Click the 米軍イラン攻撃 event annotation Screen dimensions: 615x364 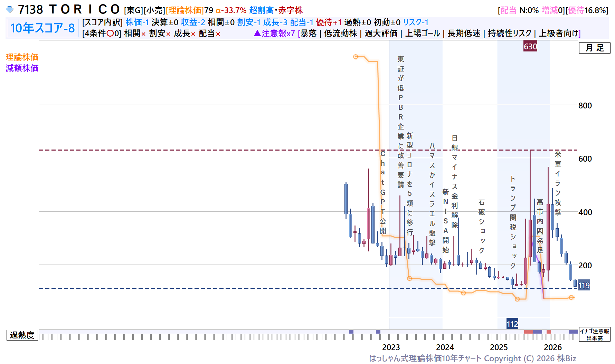pyautogui.click(x=558, y=183)
